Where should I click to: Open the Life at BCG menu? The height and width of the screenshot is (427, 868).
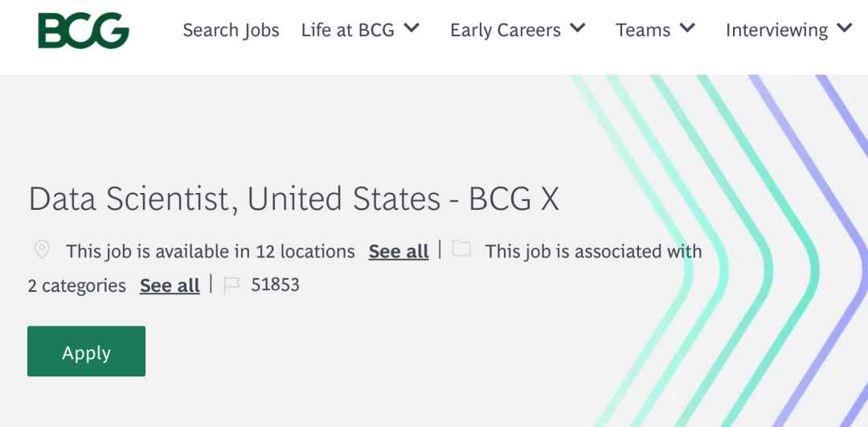click(348, 30)
